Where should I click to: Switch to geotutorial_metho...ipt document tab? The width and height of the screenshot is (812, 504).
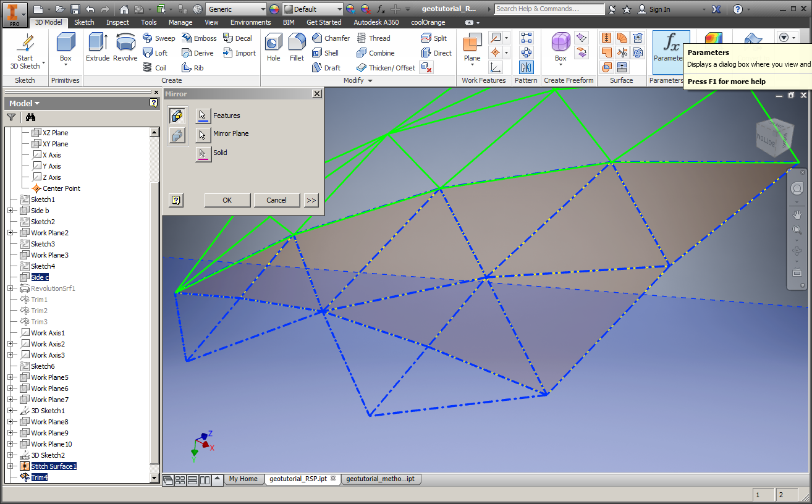coord(380,479)
